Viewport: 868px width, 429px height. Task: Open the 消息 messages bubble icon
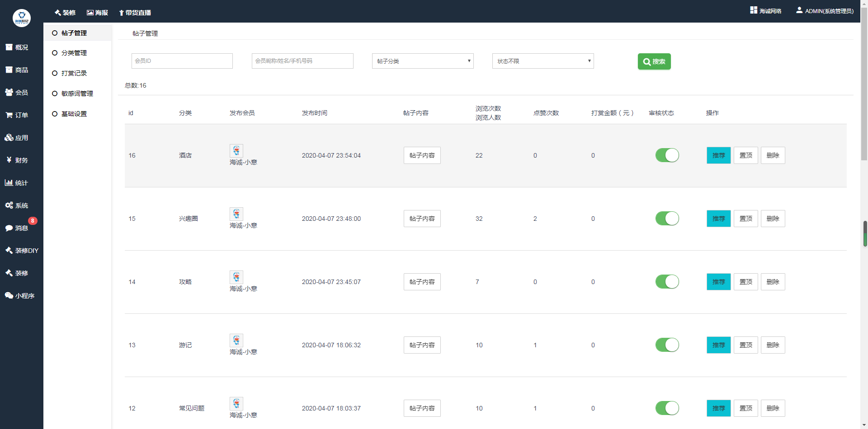tap(9, 228)
